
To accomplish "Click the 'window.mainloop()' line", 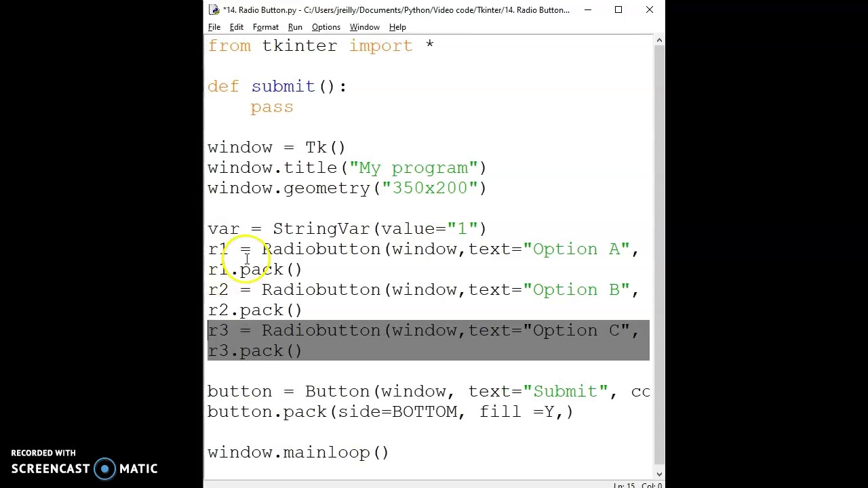I will pyautogui.click(x=298, y=453).
